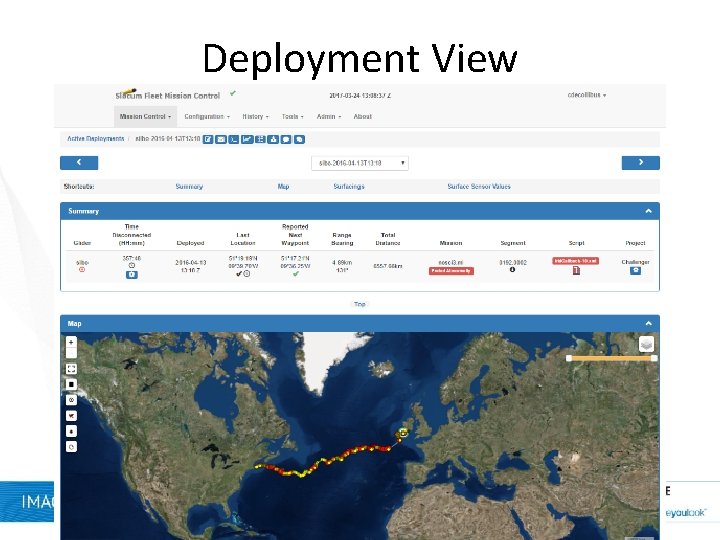Click the green check status icon beside app title

coord(233,93)
